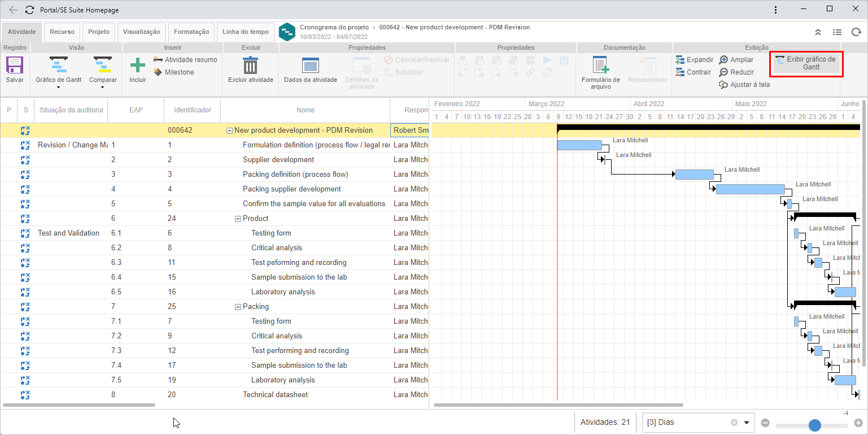Viewport: 868px width, 435px height.
Task: Click the list view icon at top right
Action: click(x=837, y=32)
